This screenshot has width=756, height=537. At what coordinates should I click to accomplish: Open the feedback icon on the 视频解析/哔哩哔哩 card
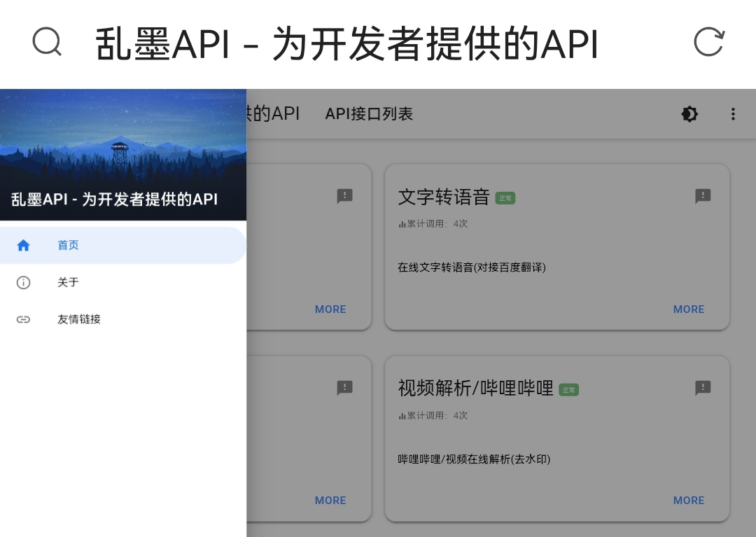point(703,388)
